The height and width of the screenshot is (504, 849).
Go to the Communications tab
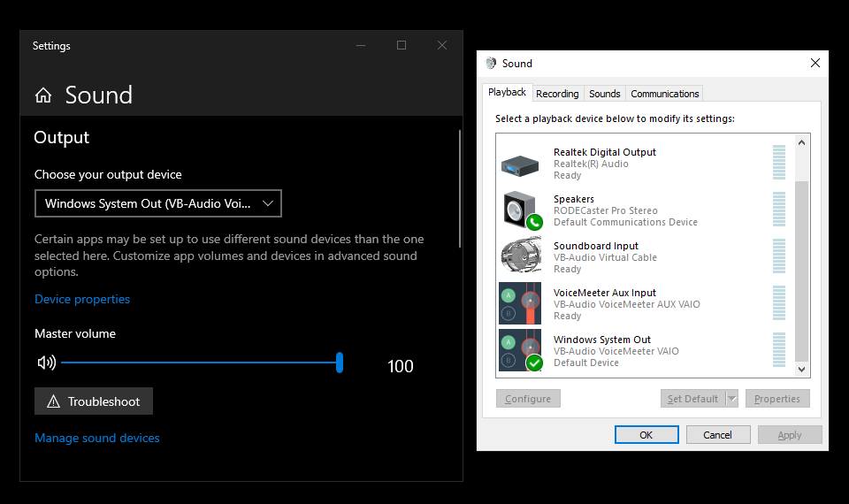point(665,94)
